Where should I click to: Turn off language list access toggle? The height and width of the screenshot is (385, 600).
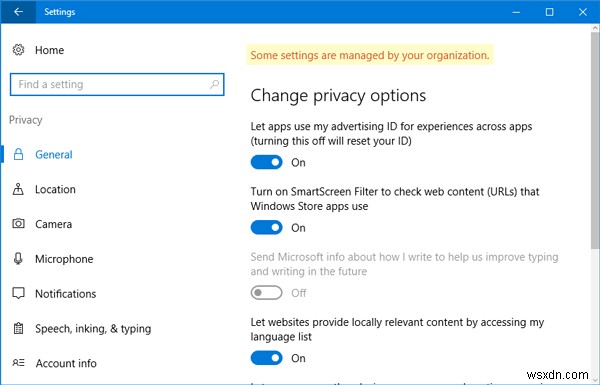coord(266,358)
